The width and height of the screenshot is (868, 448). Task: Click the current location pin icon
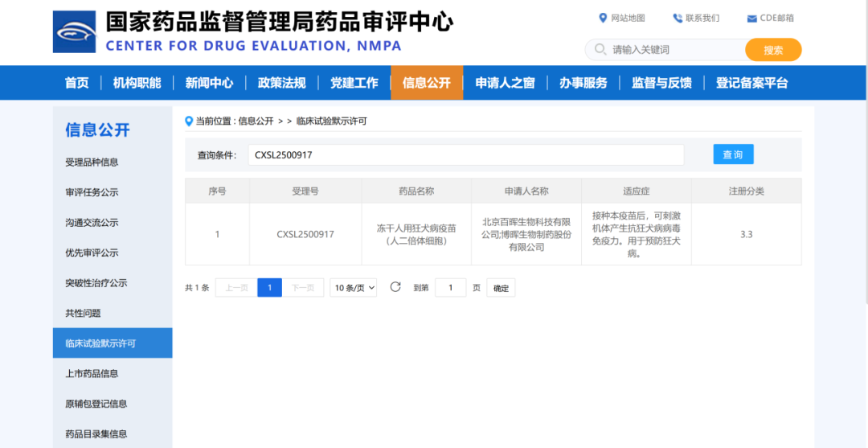189,121
